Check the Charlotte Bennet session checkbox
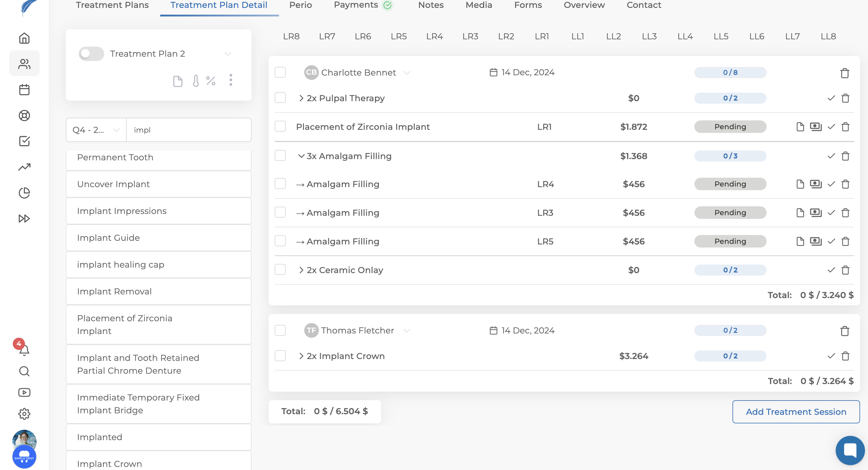This screenshot has height=470, width=868. (280, 73)
